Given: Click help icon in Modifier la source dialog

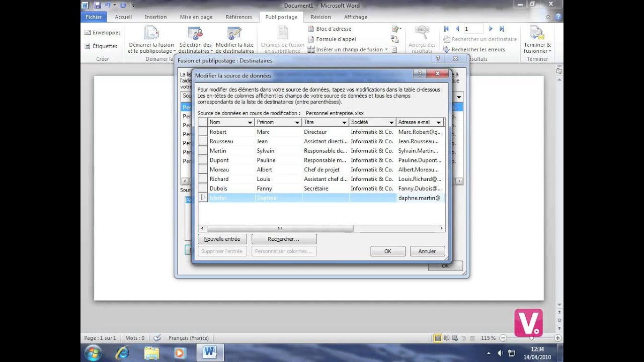Looking at the screenshot, I should coord(420,74).
